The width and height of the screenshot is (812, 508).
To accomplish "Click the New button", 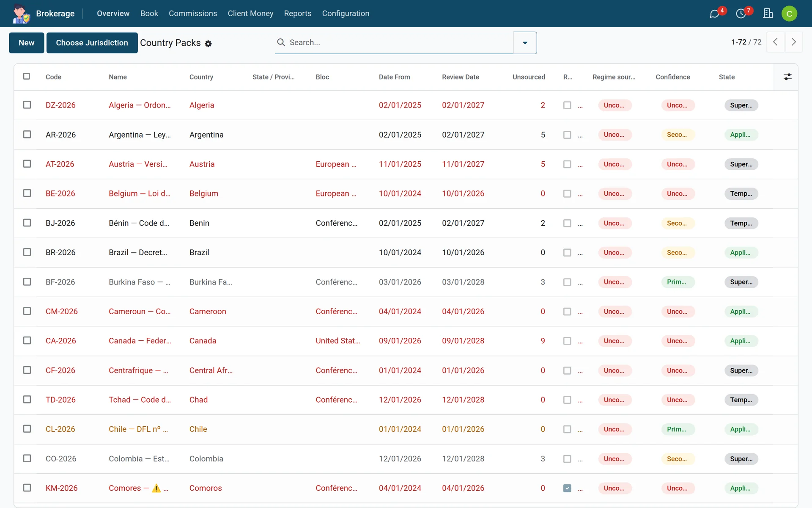I will pos(27,43).
